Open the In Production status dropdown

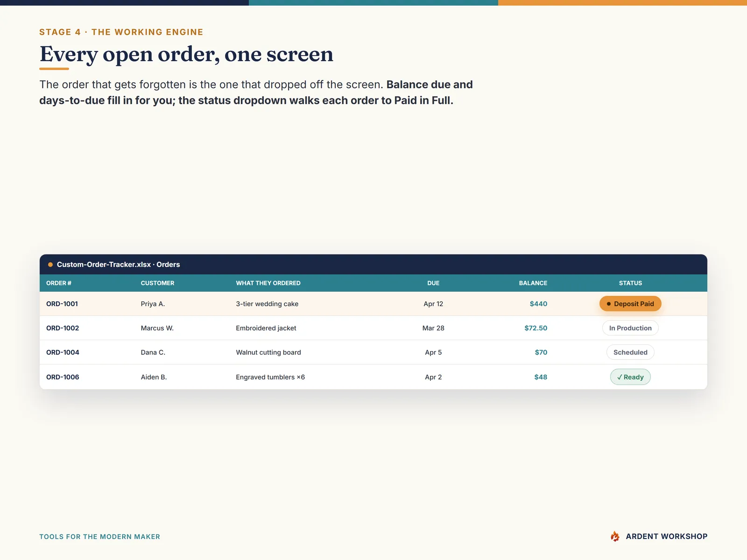[x=630, y=328]
